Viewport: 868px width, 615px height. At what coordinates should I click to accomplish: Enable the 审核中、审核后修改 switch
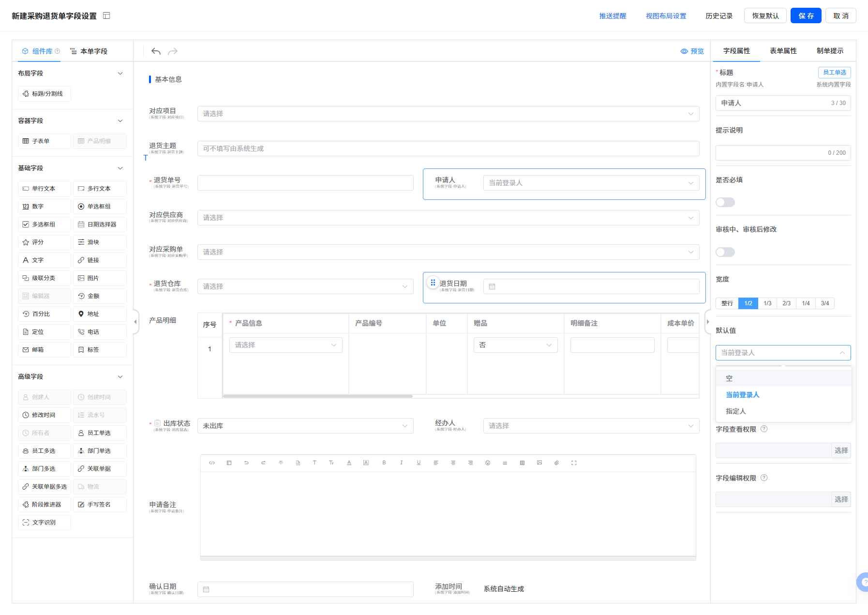(x=725, y=252)
